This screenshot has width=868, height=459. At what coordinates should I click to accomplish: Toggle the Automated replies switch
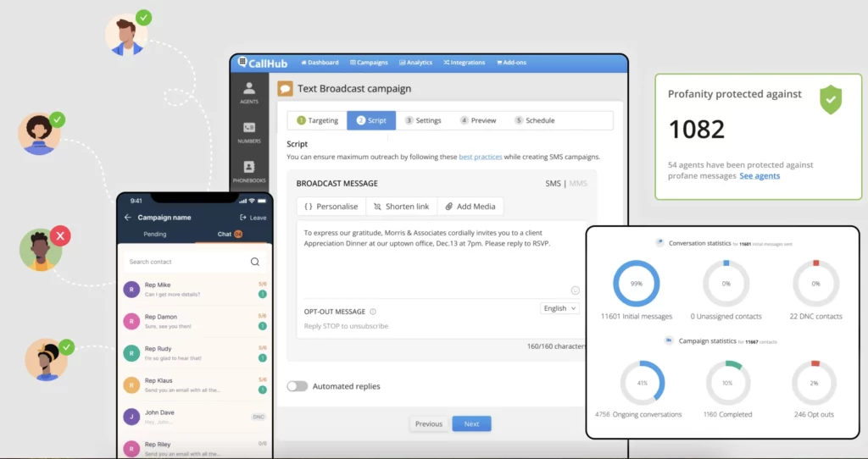(298, 386)
